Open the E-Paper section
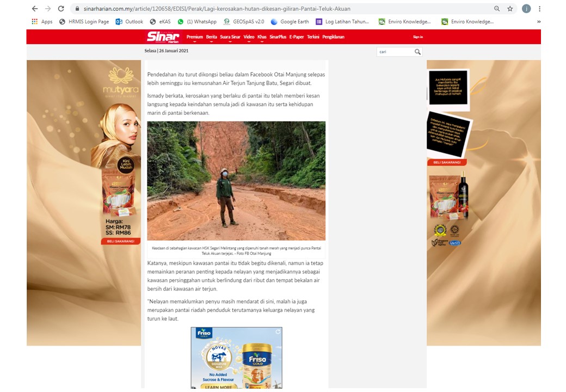566x392 pixels. click(297, 37)
